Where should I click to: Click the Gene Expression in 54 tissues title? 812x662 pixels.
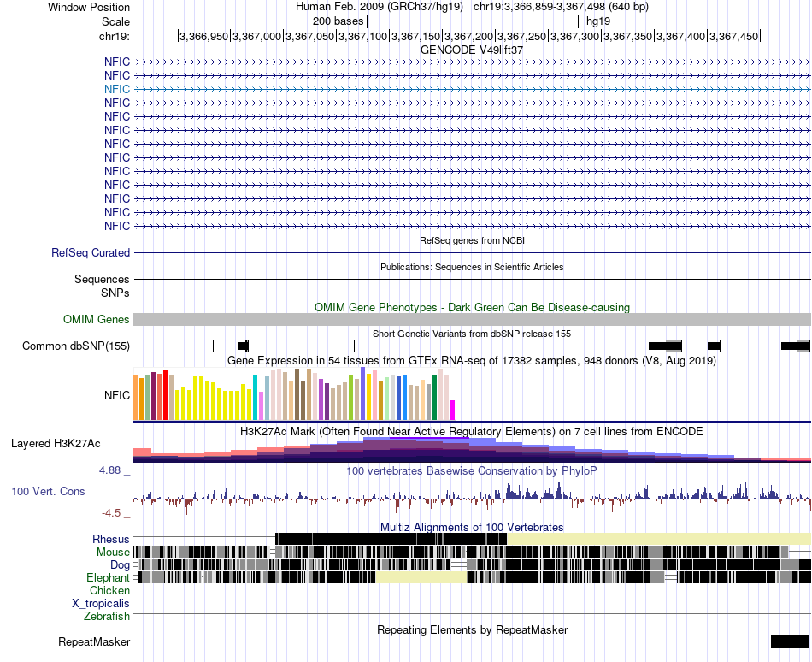472,360
